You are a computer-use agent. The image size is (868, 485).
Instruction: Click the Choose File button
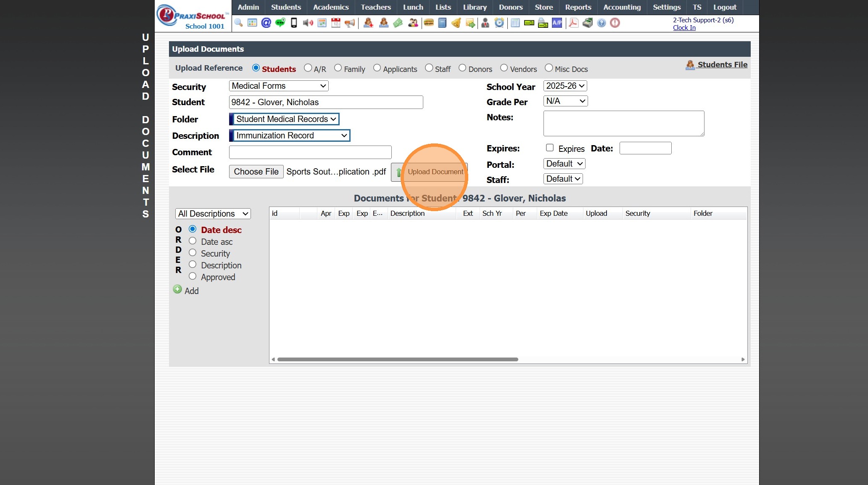tap(256, 172)
